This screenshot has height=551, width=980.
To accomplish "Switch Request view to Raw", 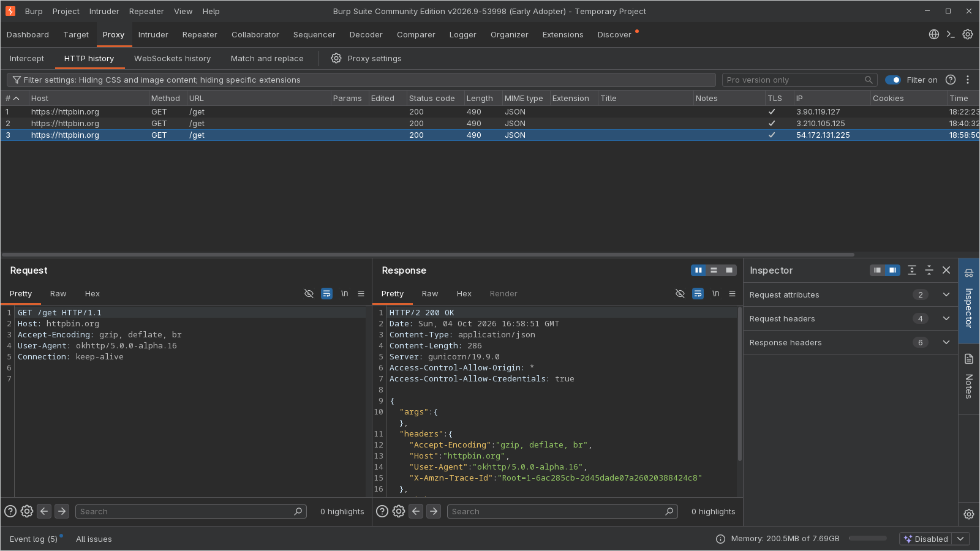I will coord(58,294).
